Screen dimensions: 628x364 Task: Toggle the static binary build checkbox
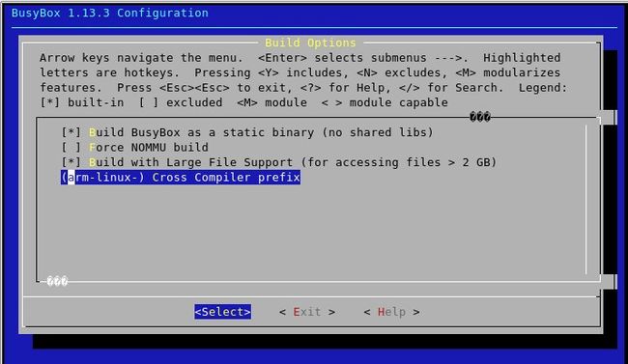[x=71, y=132]
